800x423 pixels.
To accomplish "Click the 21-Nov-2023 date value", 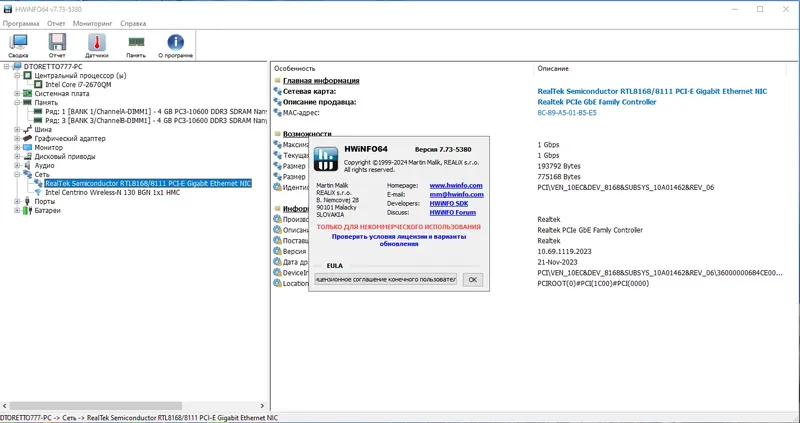I will 557,262.
